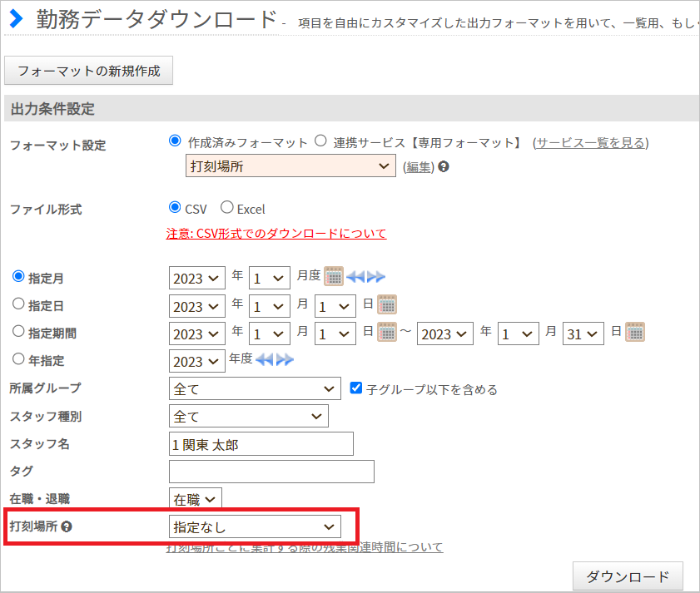Open calendar picker for 指定日 row

click(387, 304)
